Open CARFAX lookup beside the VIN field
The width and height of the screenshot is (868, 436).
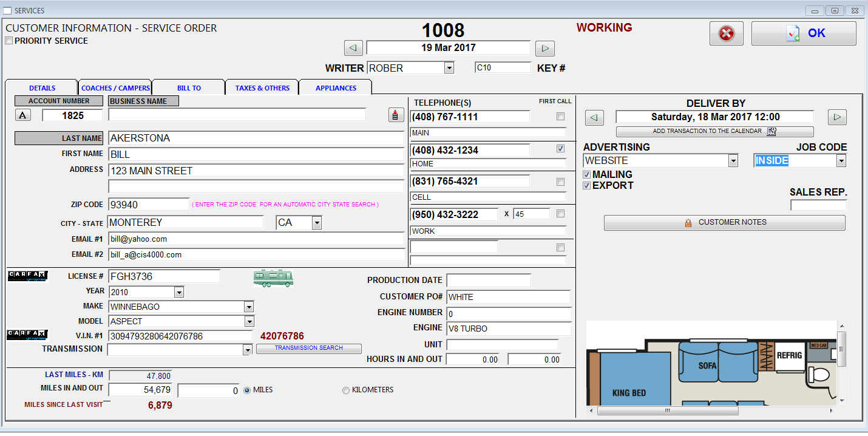[x=27, y=334]
